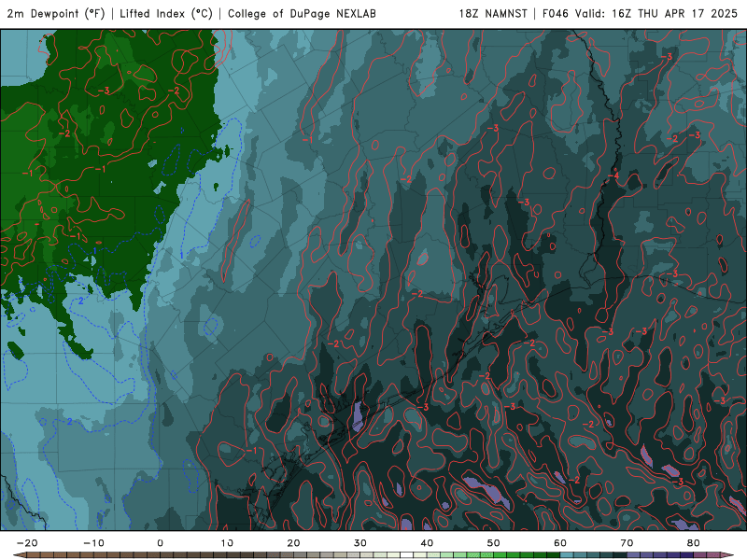Click the "60" colorbar label
The height and width of the screenshot is (560, 747).
pyautogui.click(x=560, y=543)
